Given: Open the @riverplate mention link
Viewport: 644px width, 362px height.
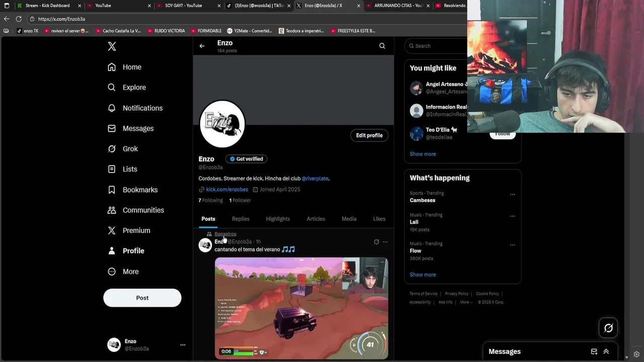Looking at the screenshot, I should (x=315, y=178).
